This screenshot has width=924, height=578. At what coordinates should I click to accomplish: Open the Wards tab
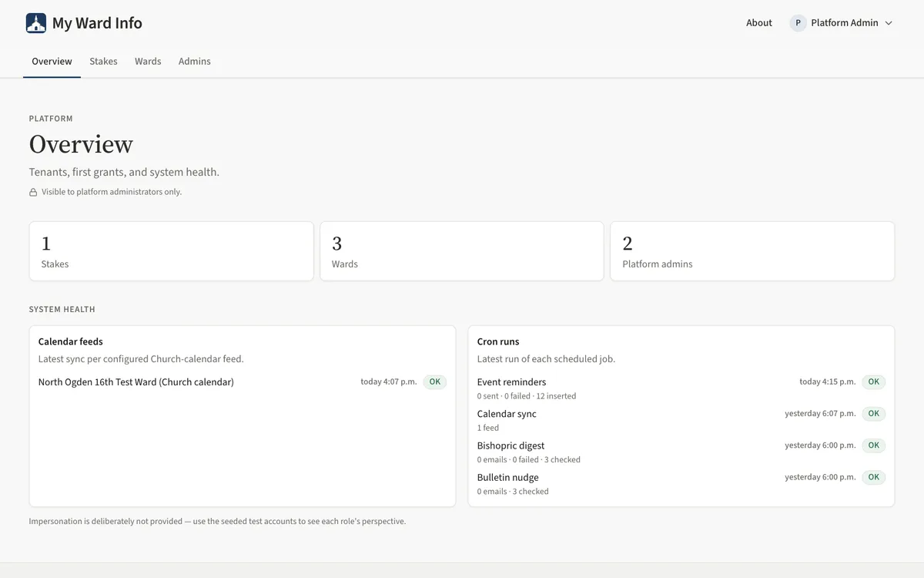tap(148, 62)
